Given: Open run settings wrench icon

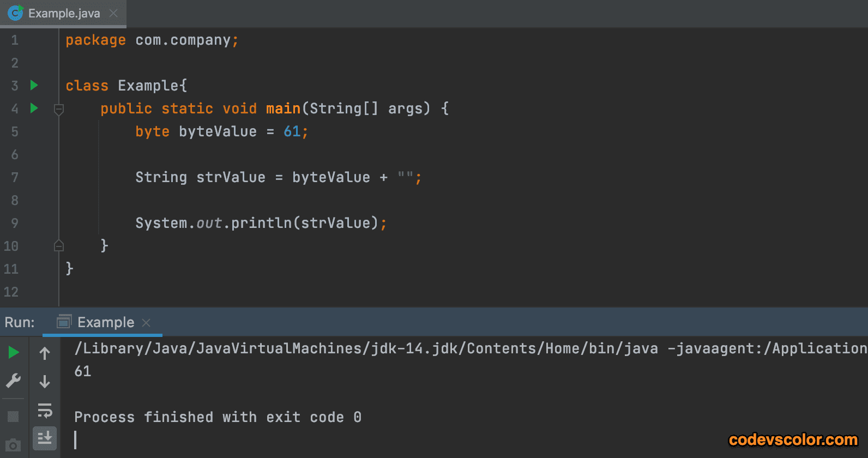Looking at the screenshot, I should [x=14, y=381].
